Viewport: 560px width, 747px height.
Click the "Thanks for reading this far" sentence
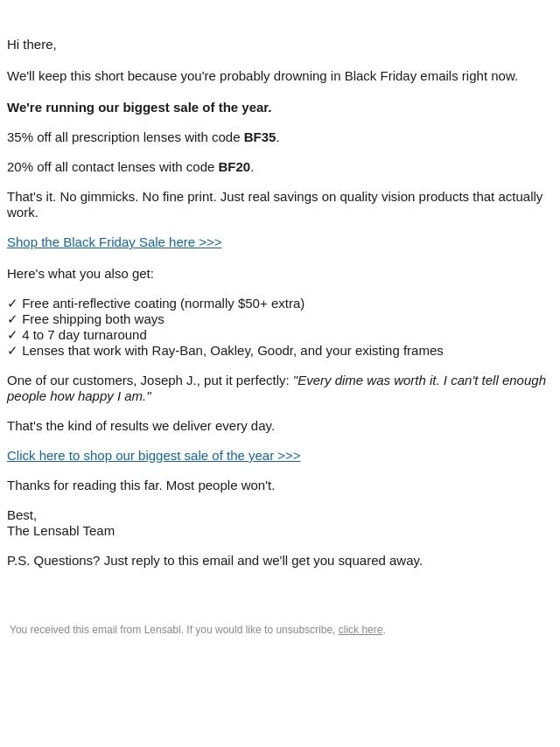tap(141, 485)
